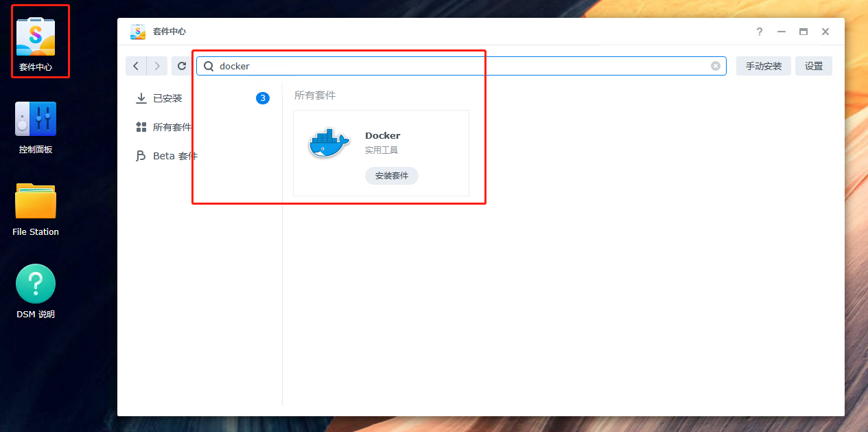The height and width of the screenshot is (432, 868).
Task: Click the window help question mark
Action: pyautogui.click(x=760, y=32)
